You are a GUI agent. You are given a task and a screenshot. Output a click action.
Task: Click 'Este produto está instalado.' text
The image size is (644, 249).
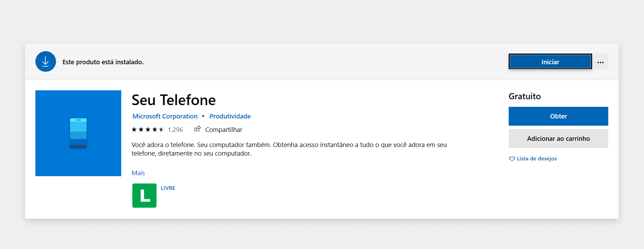click(103, 62)
